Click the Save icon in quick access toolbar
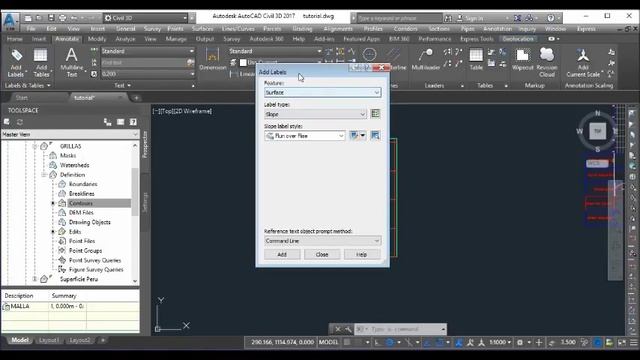 pyautogui.click(x=51, y=18)
